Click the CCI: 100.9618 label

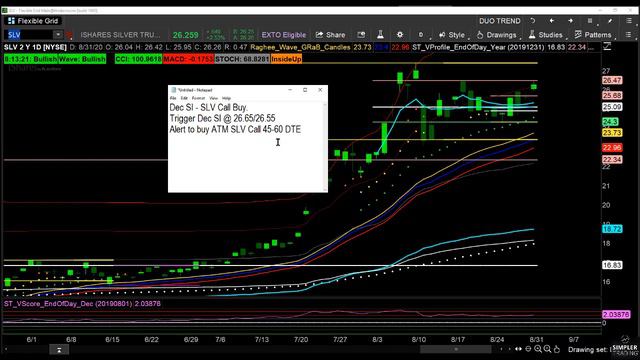138,59
